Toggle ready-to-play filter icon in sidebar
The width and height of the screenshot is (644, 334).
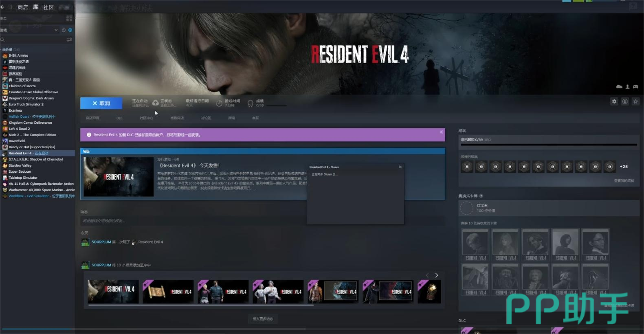[x=70, y=30]
